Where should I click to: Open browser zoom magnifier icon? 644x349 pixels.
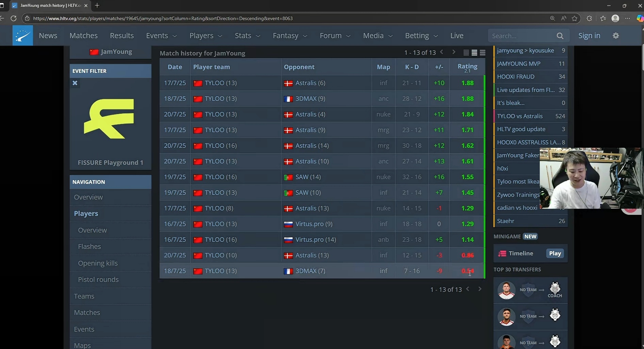(552, 18)
